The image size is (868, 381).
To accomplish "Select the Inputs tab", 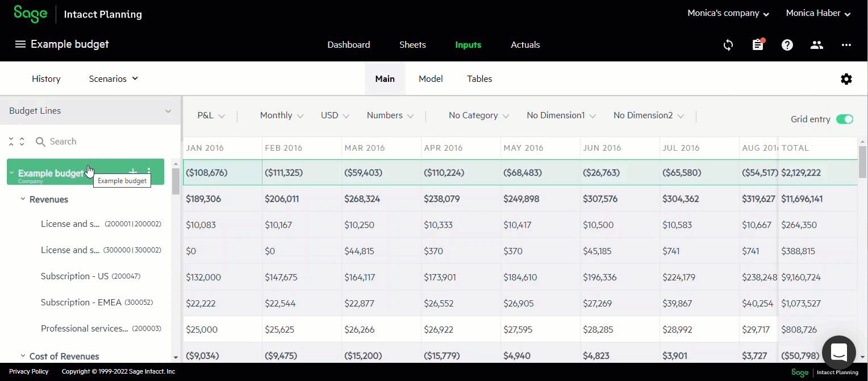I will 468,45.
